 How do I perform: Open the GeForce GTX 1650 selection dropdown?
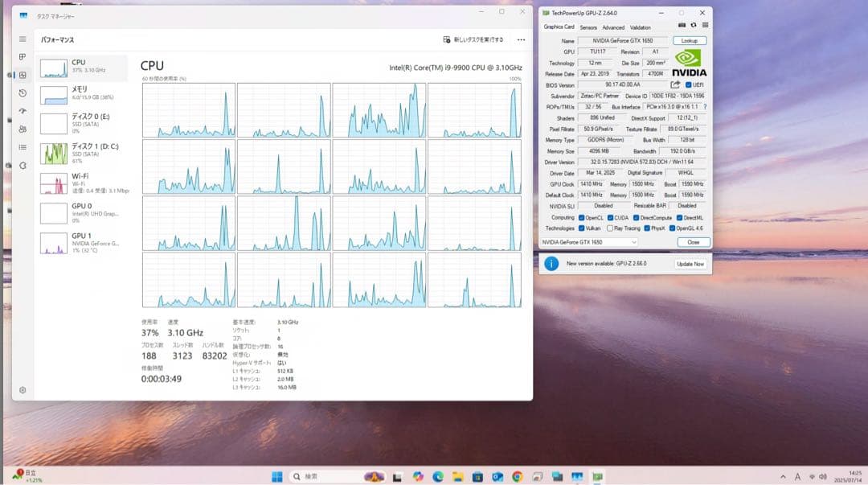point(633,242)
